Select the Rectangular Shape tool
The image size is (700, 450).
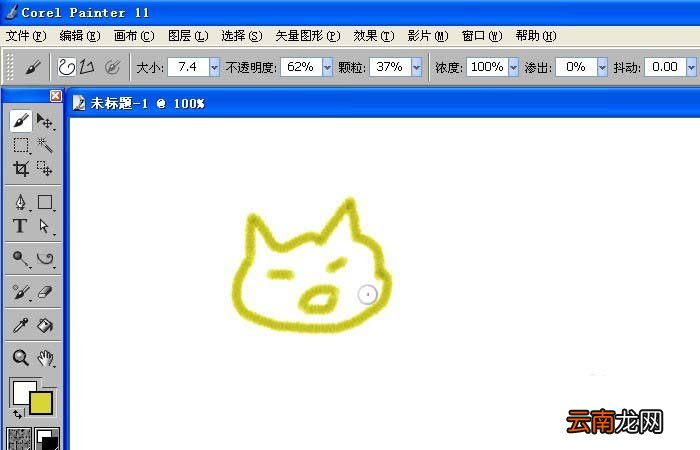click(45, 202)
